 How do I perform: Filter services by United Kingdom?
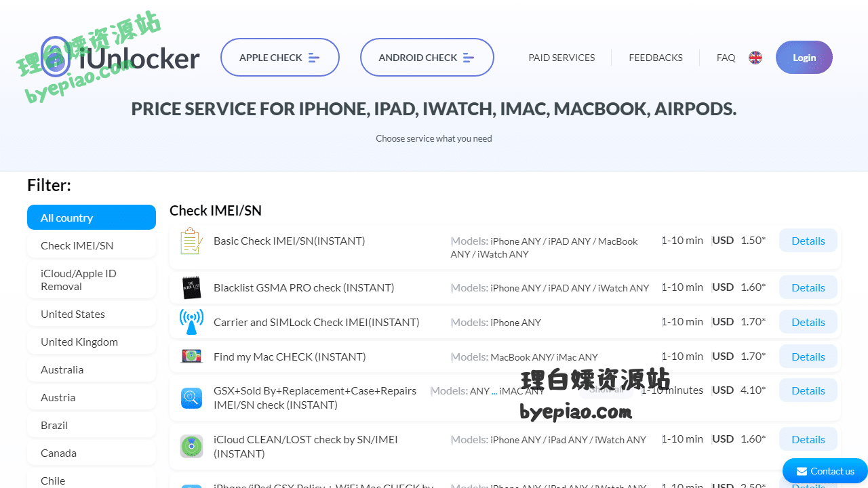click(92, 342)
